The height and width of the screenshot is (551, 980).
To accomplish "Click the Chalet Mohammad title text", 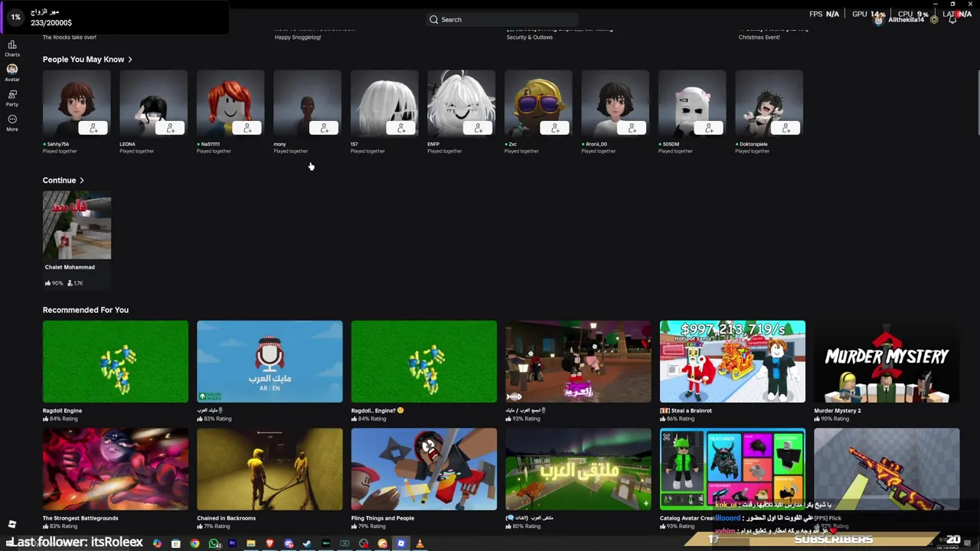I will (70, 267).
